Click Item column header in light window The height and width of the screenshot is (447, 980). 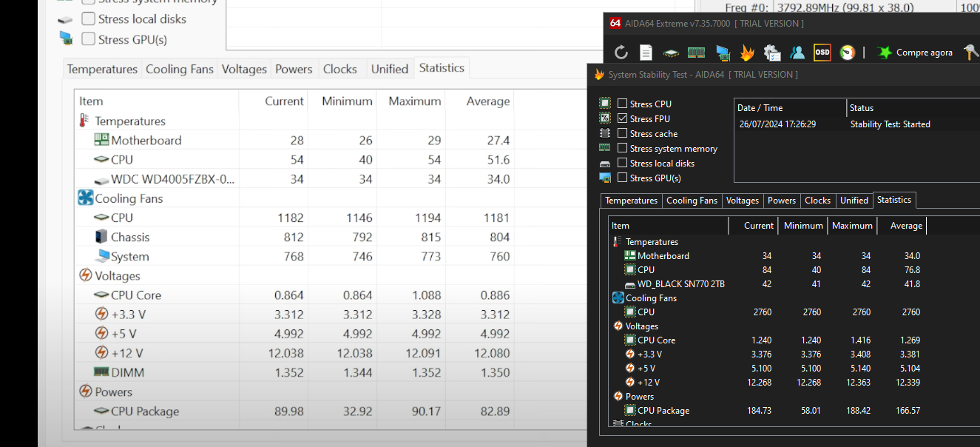157,101
